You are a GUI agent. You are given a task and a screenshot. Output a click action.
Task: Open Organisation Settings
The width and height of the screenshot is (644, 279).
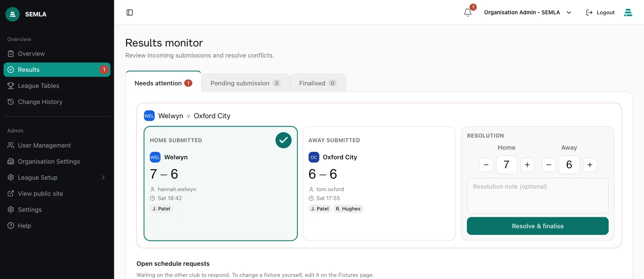pyautogui.click(x=57, y=161)
